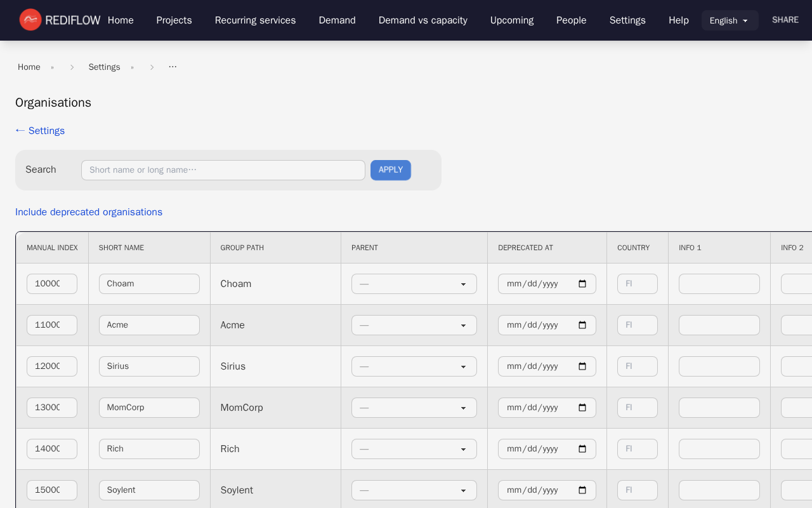Click the Share button
This screenshot has height=508, width=812.
[x=785, y=20]
